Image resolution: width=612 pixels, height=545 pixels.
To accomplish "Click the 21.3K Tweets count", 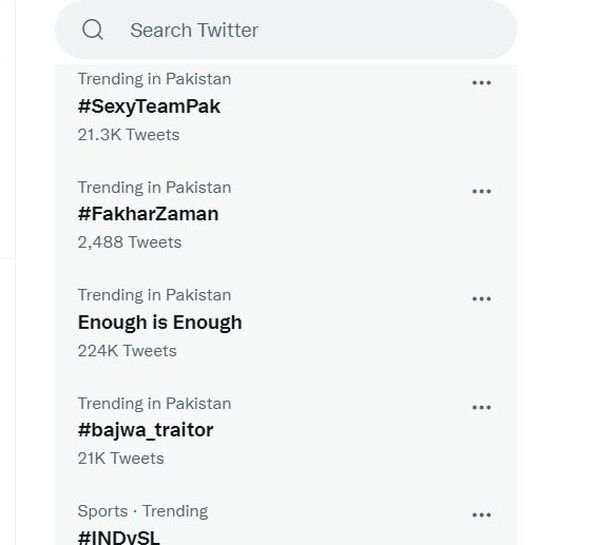I will point(128,134).
